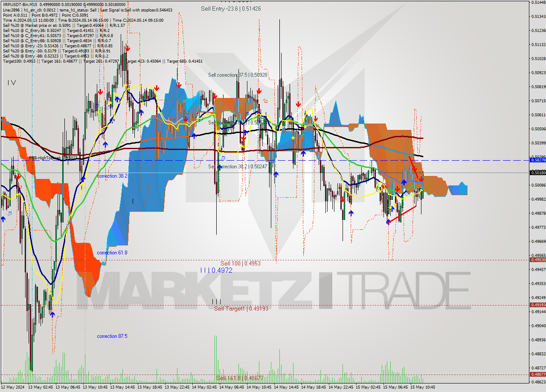Screen dimensions: 546x392
Task: Click the '13 May 02:45' time axis label
Action: pyautogui.click(x=41, y=387)
